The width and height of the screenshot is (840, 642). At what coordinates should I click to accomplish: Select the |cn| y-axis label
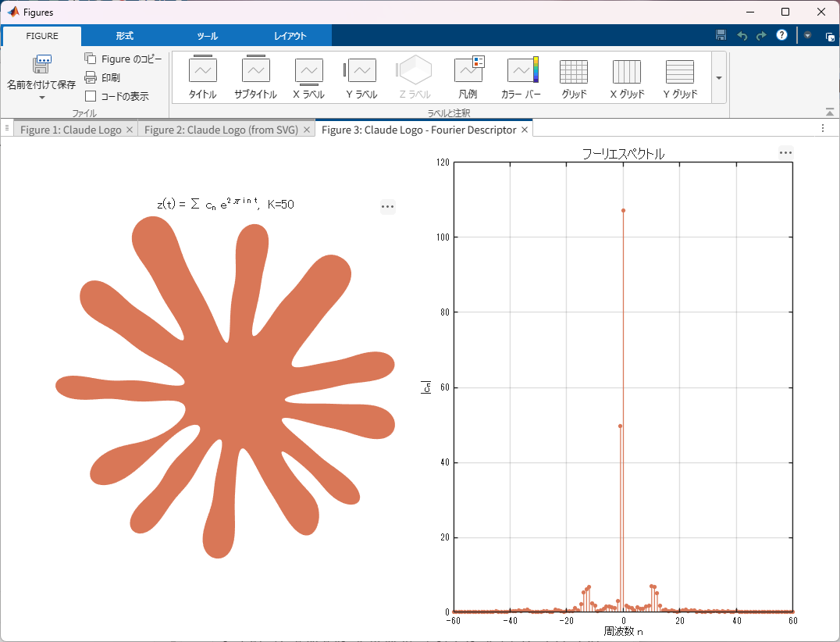pyautogui.click(x=426, y=387)
